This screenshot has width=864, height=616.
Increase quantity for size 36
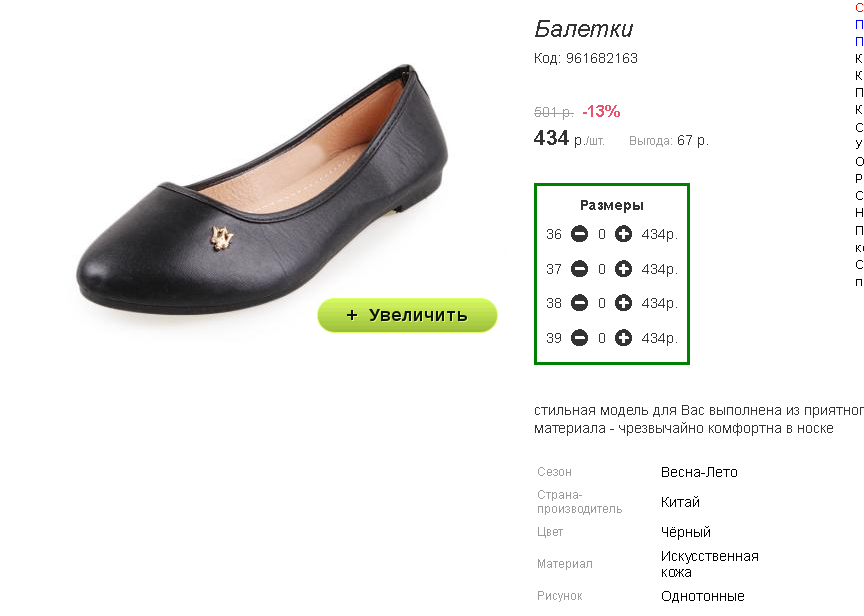[x=623, y=234]
